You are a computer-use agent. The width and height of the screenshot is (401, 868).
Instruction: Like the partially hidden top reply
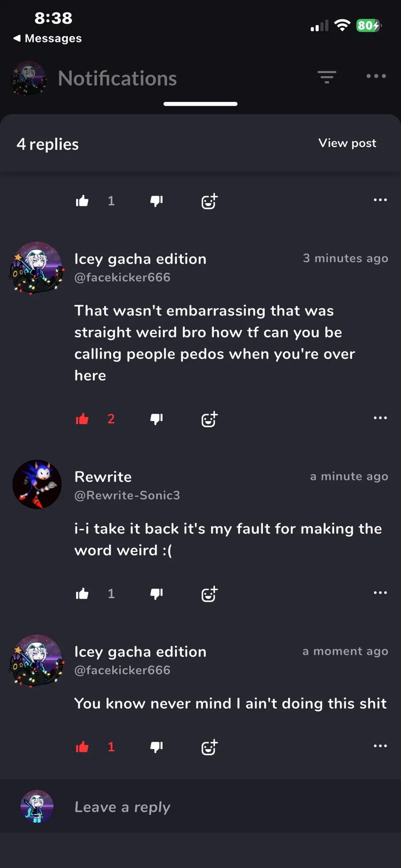tap(82, 201)
